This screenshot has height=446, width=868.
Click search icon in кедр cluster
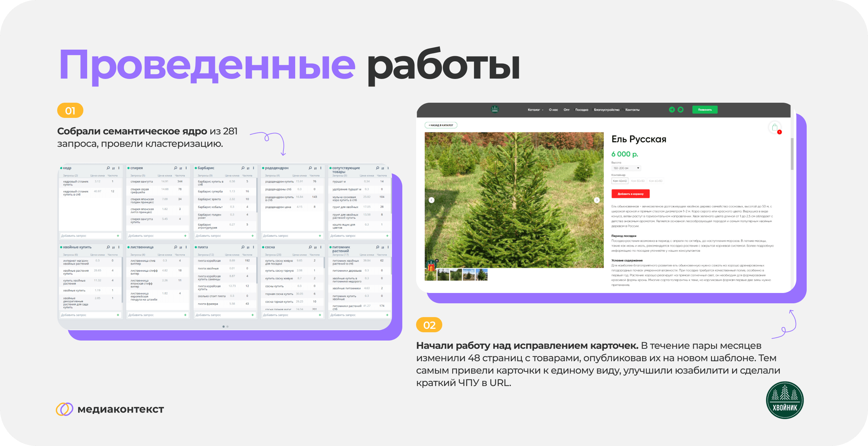108,168
